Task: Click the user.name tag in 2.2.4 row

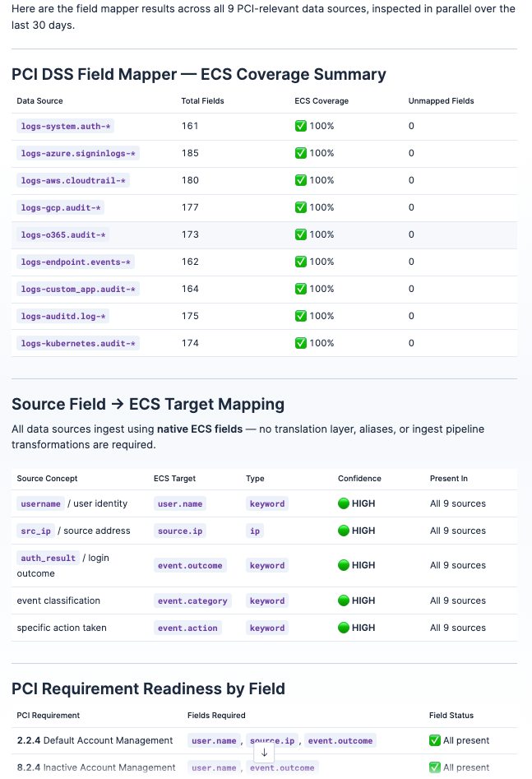Action: click(x=214, y=740)
